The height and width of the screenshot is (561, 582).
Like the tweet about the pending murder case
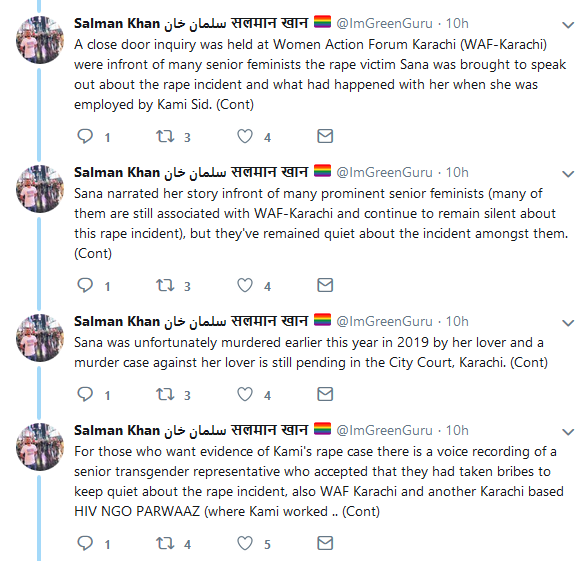[245, 394]
